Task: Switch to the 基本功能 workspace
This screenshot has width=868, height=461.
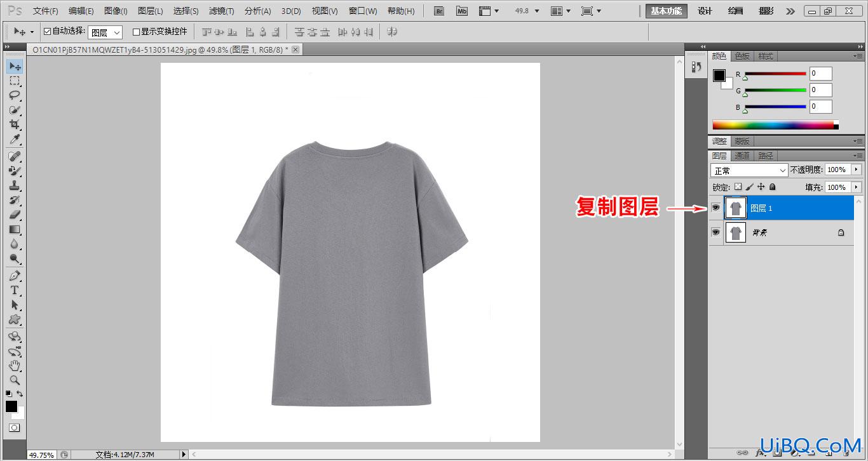Action: tap(667, 11)
